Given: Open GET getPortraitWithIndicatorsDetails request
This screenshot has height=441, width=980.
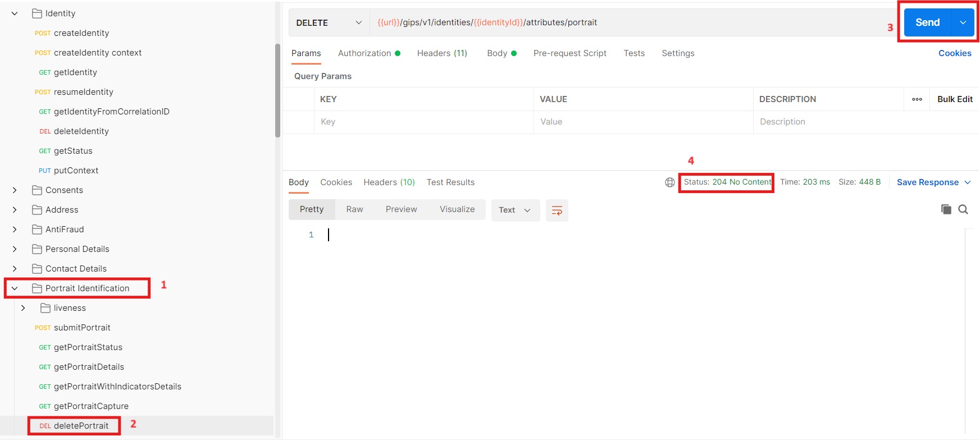Looking at the screenshot, I should (110, 387).
